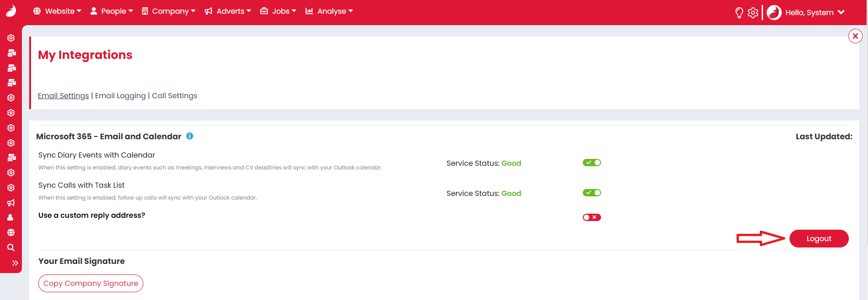Open the globe icon in the sidebar
Image resolution: width=868 pixels, height=300 pixels.
click(x=11, y=232)
